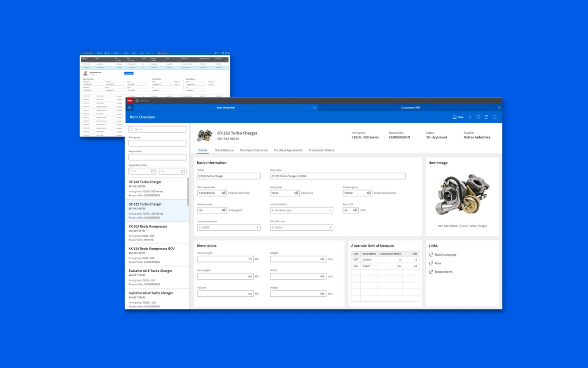Click the Save button
The image size is (588, 368).
click(458, 117)
